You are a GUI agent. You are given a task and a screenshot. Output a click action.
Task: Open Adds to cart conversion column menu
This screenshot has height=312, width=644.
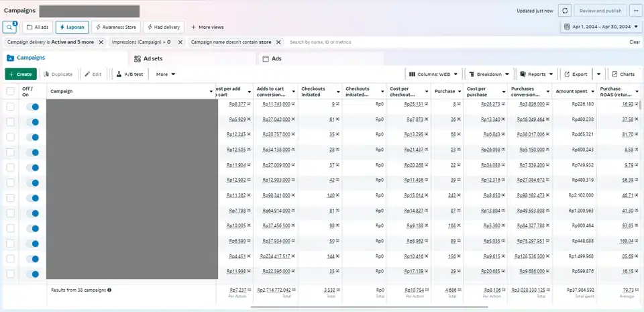pos(294,91)
